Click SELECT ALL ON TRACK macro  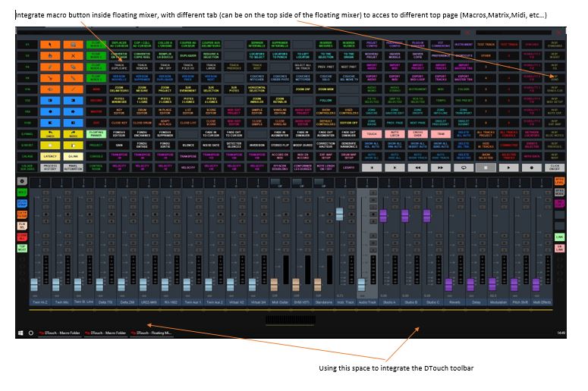coord(303,67)
